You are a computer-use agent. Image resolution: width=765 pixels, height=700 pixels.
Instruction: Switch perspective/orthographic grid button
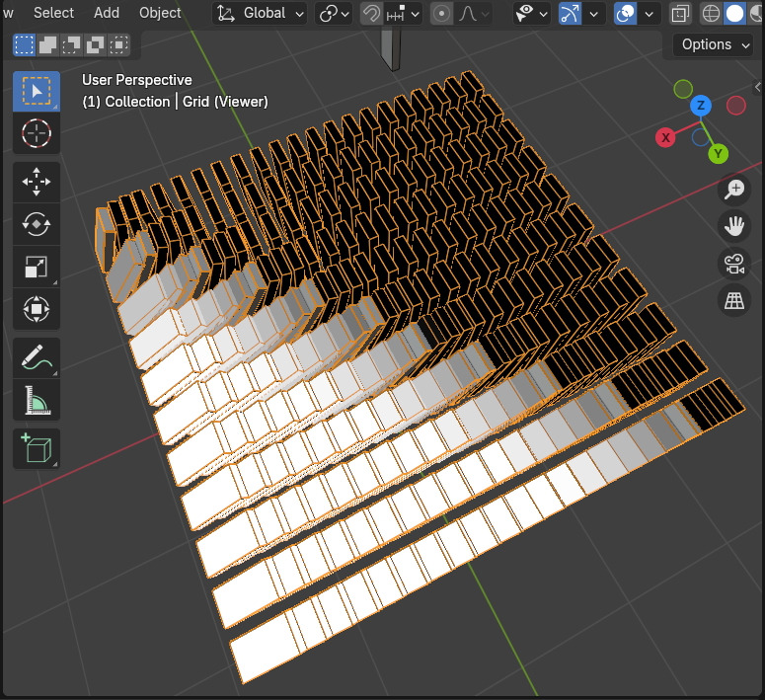[734, 301]
